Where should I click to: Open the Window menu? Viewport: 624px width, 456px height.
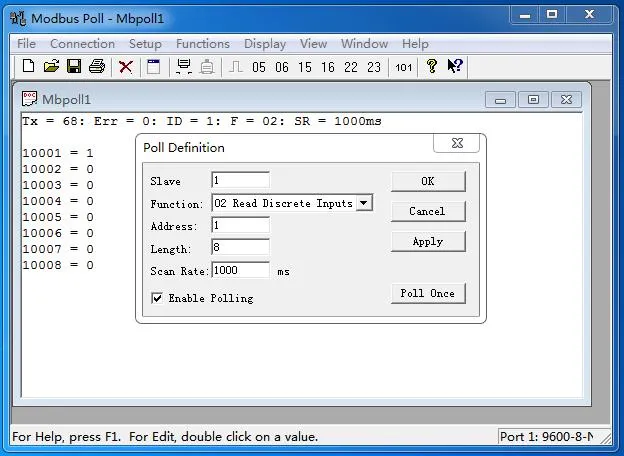click(364, 43)
